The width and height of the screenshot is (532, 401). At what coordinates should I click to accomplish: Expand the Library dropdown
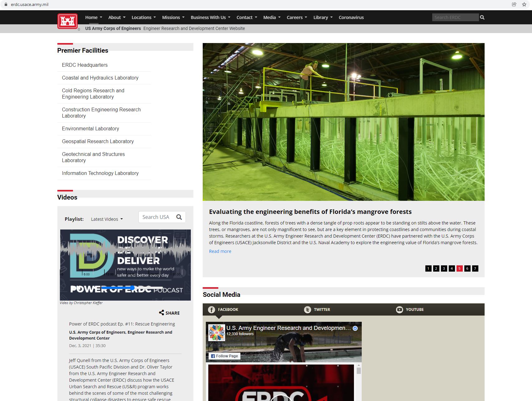[323, 17]
